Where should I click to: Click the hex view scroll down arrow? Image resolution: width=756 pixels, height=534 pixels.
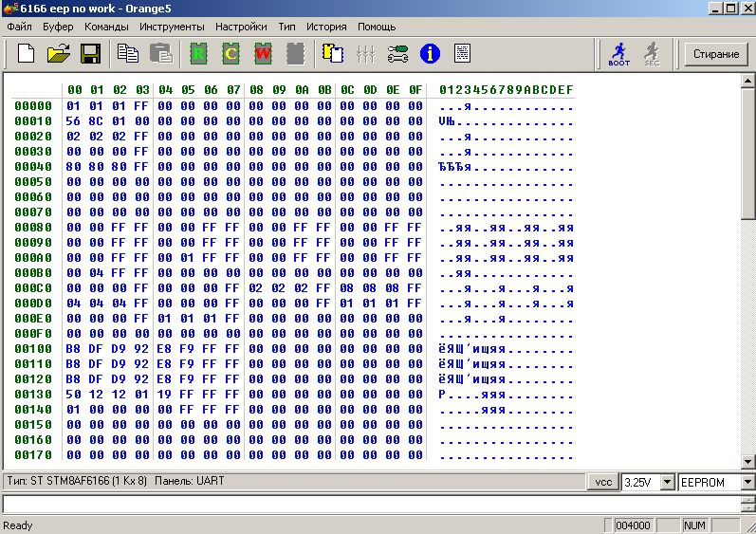click(747, 462)
